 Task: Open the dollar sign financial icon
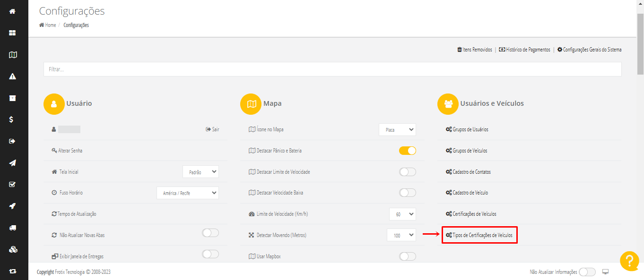(x=11, y=119)
